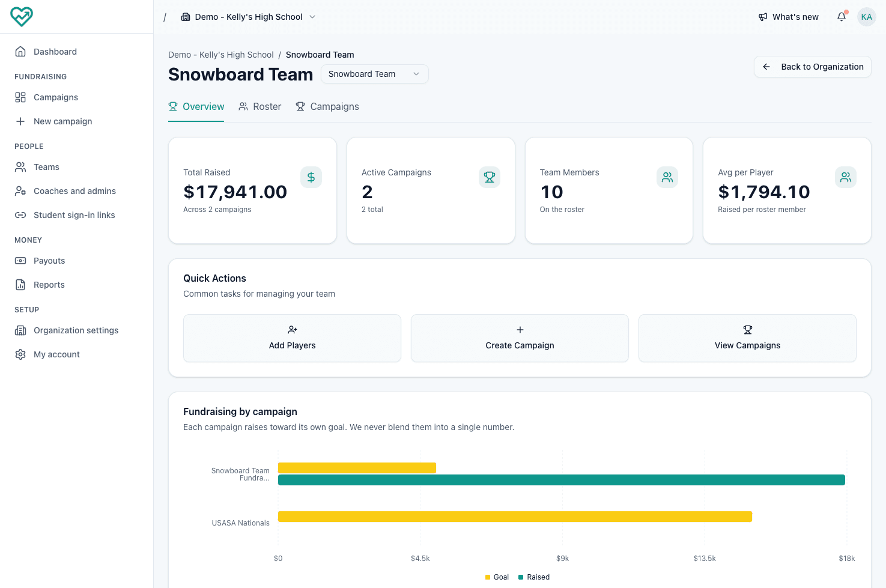Click the trophy icon in Active Campaigns card
The width and height of the screenshot is (886, 588).
(x=490, y=177)
